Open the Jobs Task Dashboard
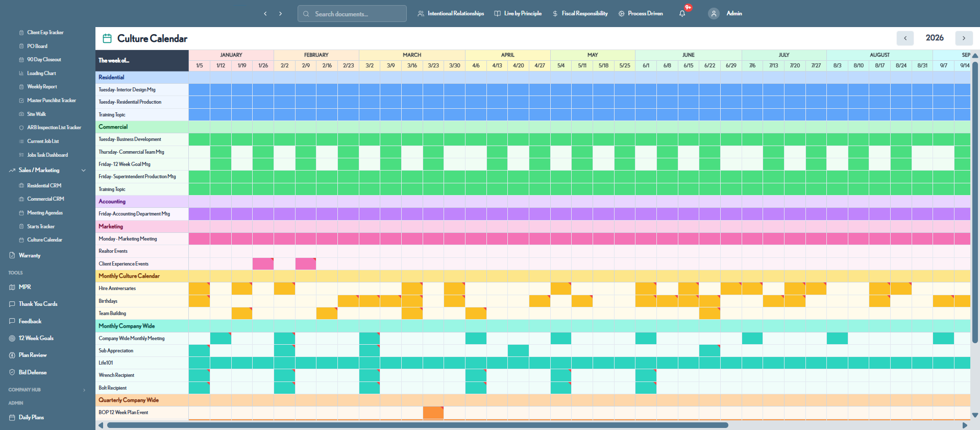 (47, 155)
